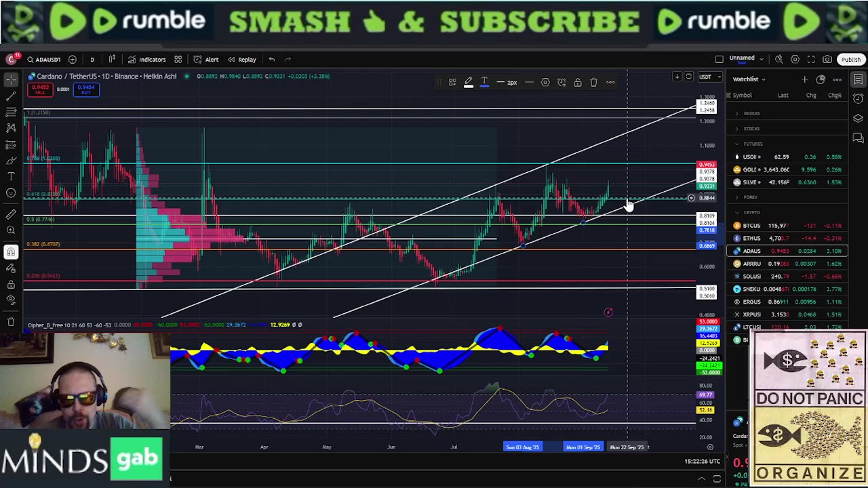Change the line color pencil swatch
Viewport: 868px width, 488px height.
click(468, 83)
